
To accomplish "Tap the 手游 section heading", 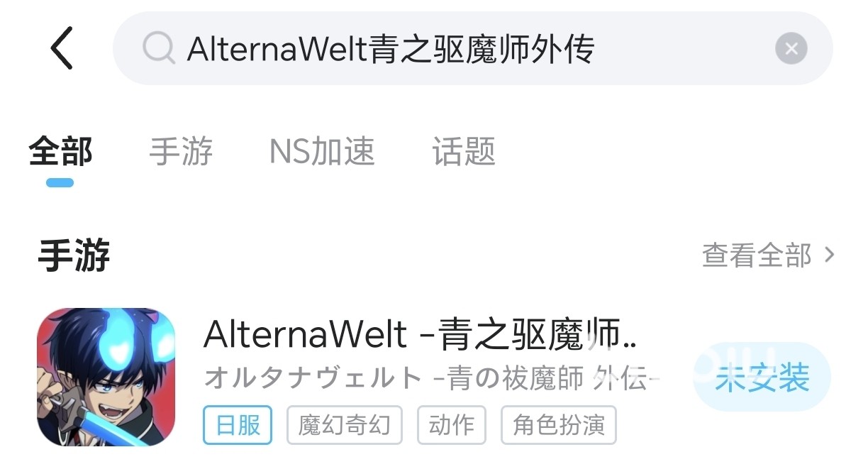I will point(74,255).
